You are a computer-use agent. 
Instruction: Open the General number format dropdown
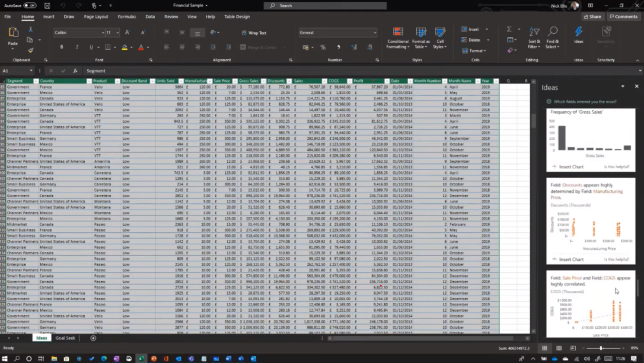pyautogui.click(x=374, y=33)
